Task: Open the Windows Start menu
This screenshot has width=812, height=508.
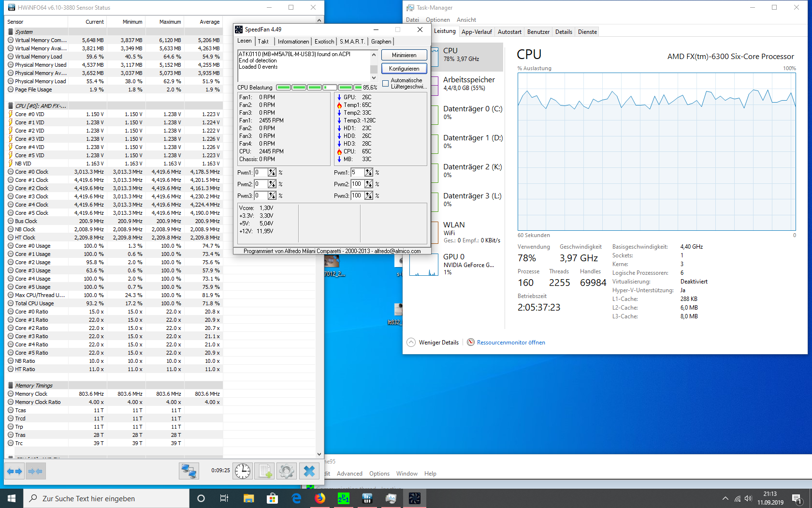Action: pyautogui.click(x=12, y=498)
